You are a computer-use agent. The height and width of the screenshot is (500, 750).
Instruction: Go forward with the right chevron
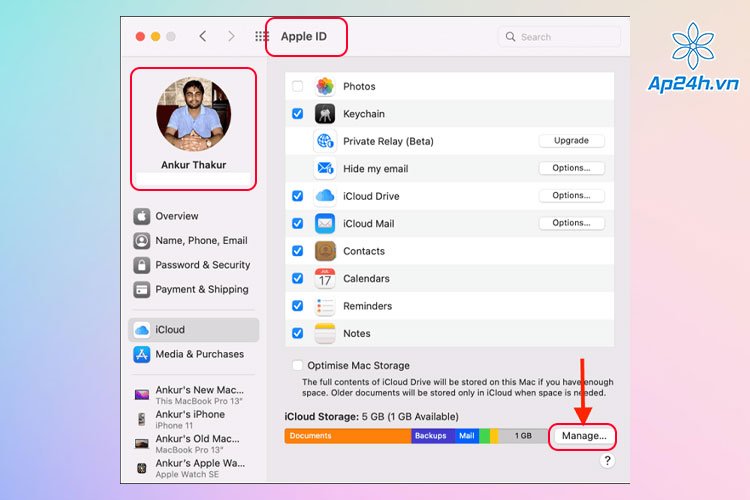(x=231, y=36)
